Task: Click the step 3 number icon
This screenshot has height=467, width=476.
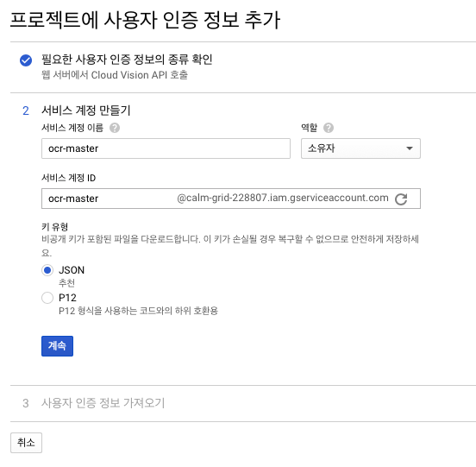Action: point(26,403)
